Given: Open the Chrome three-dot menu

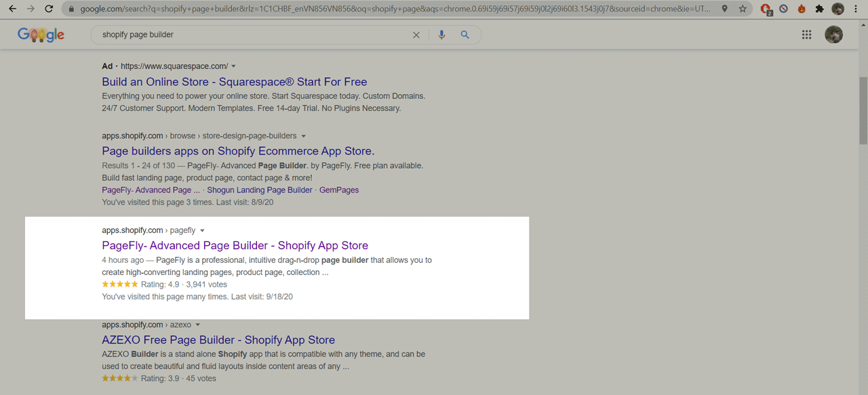Looking at the screenshot, I should (x=856, y=9).
